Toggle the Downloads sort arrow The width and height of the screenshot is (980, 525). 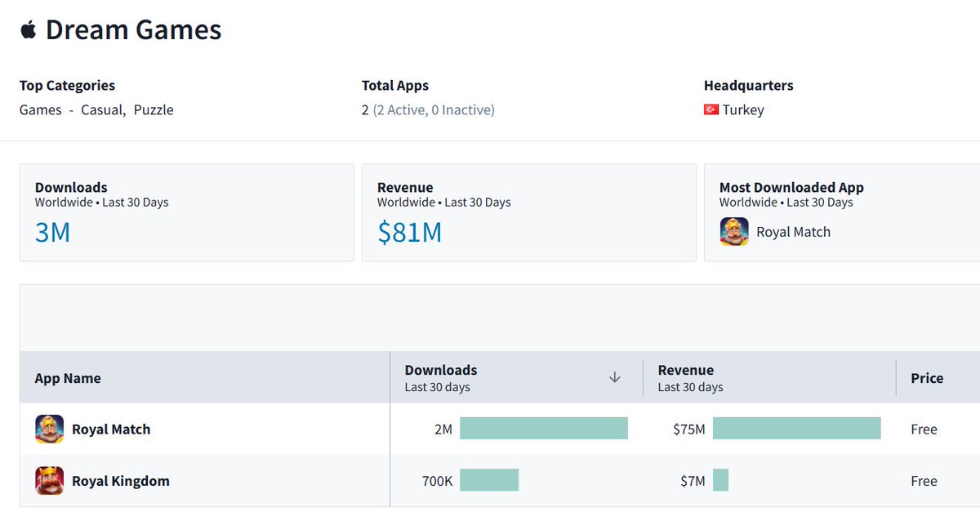(x=615, y=377)
